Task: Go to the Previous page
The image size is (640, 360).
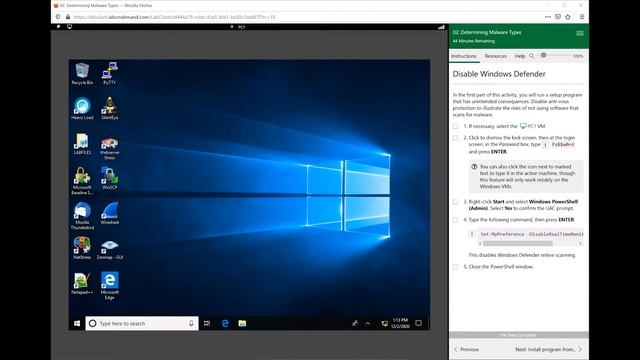Action: point(466,349)
